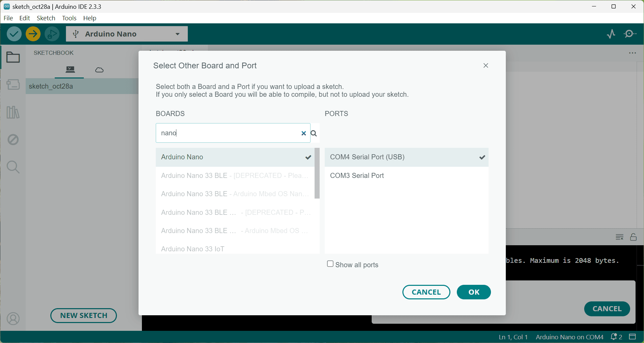Image resolution: width=644 pixels, height=343 pixels.
Task: Start the debugger from the toolbar
Action: click(52, 34)
